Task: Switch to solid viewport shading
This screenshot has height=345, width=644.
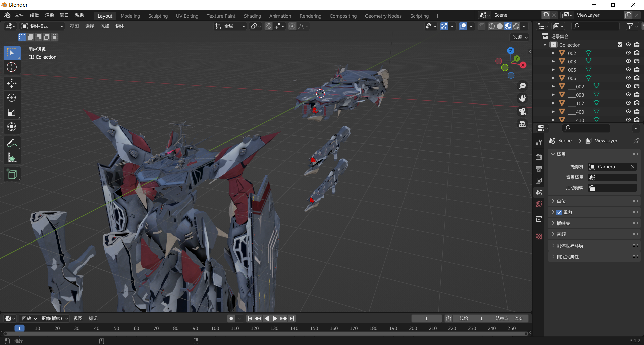Action: (x=500, y=26)
